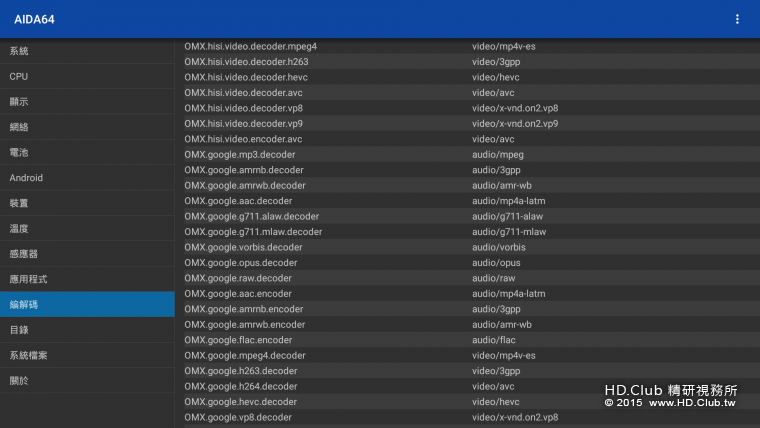
Task: Click OMX.hisi.video.encoder.avc entry
Action: [x=472, y=139]
